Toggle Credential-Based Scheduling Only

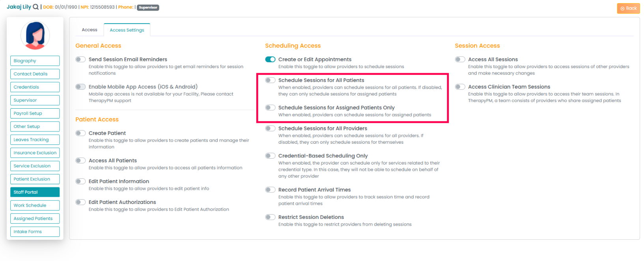tap(270, 156)
